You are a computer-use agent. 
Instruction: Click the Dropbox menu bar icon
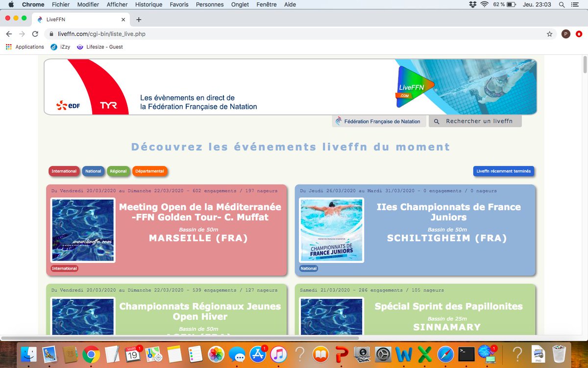tap(472, 4)
